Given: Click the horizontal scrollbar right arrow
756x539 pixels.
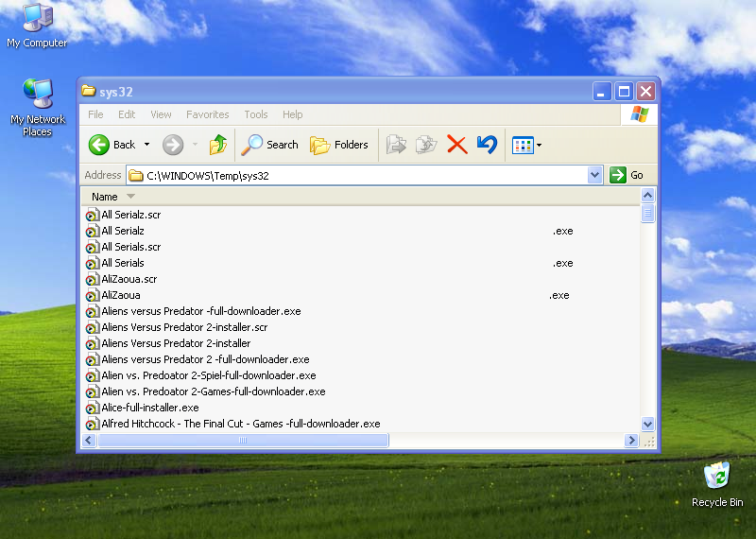Looking at the screenshot, I should point(631,440).
